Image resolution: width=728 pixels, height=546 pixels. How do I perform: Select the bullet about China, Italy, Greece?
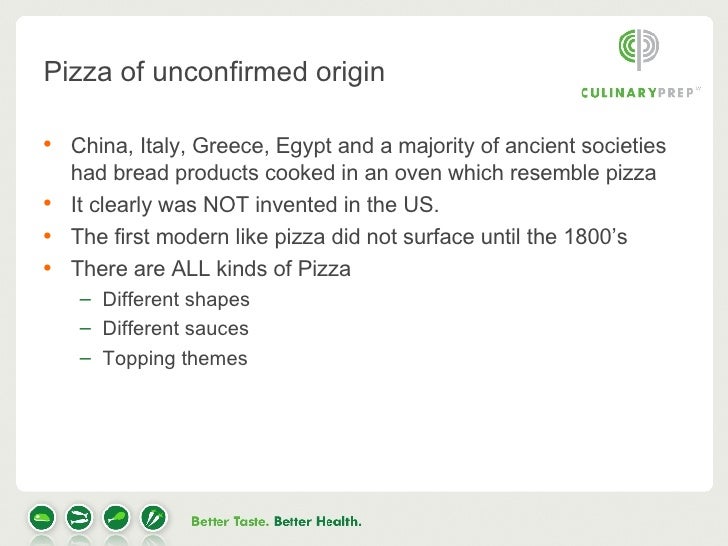click(368, 159)
